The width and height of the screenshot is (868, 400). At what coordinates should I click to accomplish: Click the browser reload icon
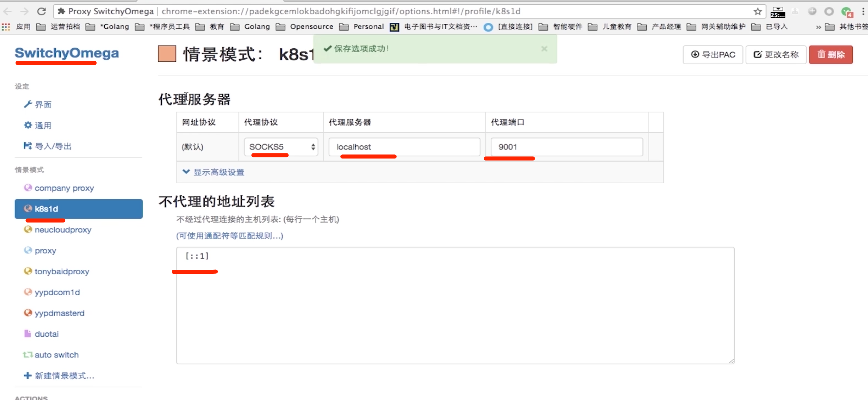tap(42, 11)
